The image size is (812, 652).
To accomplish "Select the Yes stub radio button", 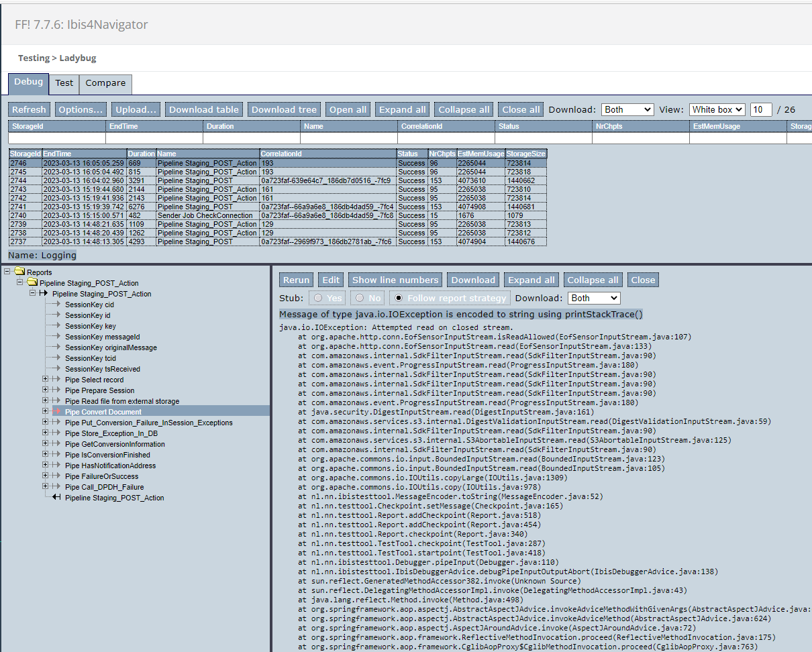I will pyautogui.click(x=317, y=298).
